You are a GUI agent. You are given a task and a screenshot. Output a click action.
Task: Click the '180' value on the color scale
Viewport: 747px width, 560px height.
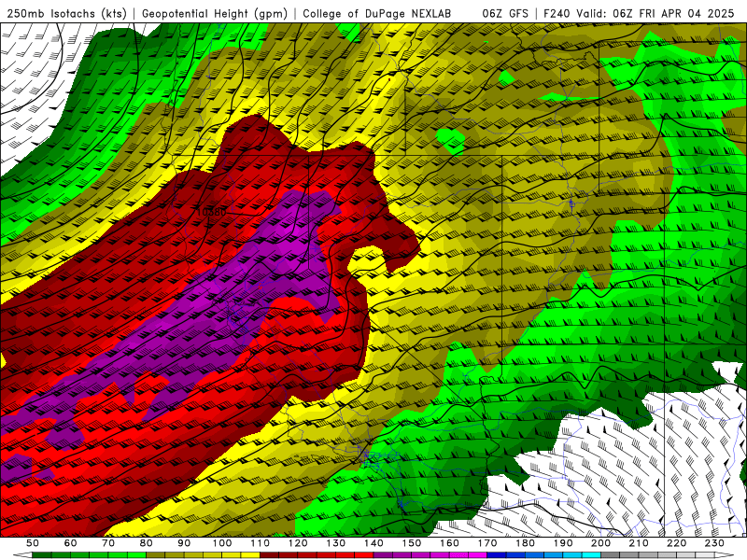pyautogui.click(x=525, y=543)
